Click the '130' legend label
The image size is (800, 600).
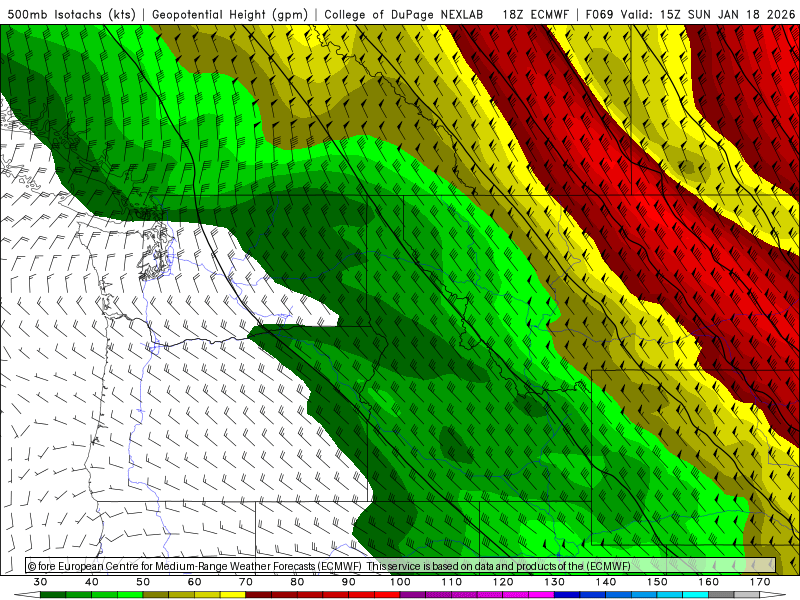pos(554,582)
